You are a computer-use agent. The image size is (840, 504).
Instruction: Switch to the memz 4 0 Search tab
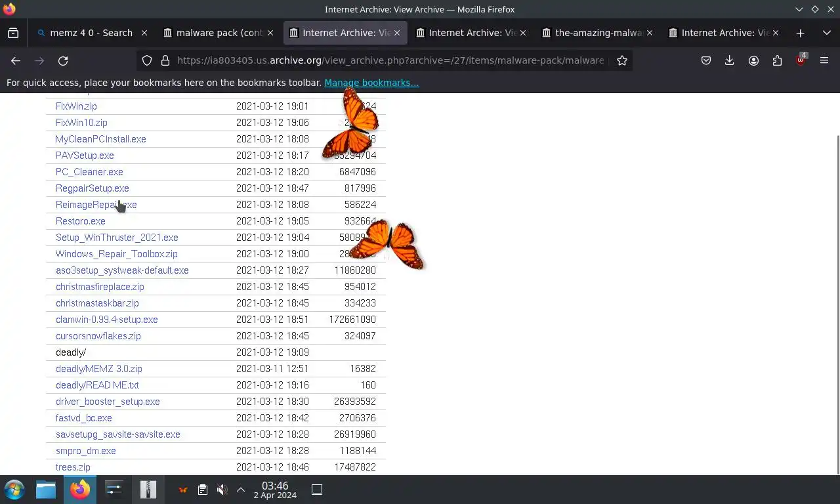click(x=91, y=33)
